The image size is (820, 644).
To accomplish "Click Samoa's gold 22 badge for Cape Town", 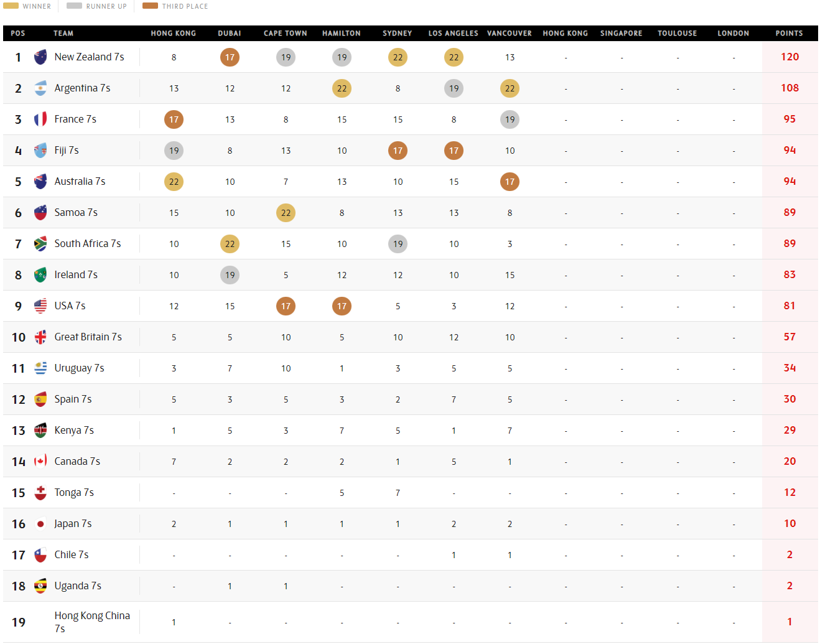I will 286,213.
